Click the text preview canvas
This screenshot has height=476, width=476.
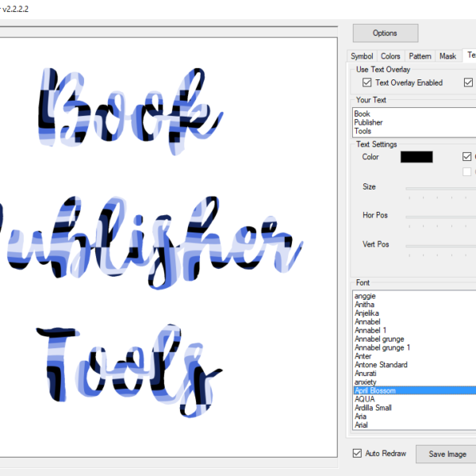[x=168, y=247]
